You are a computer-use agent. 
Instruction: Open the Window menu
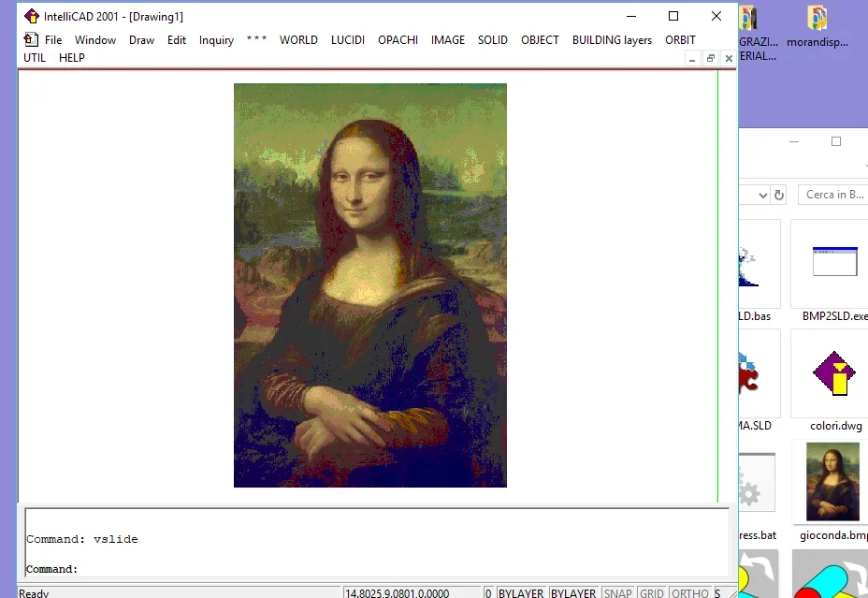click(95, 40)
